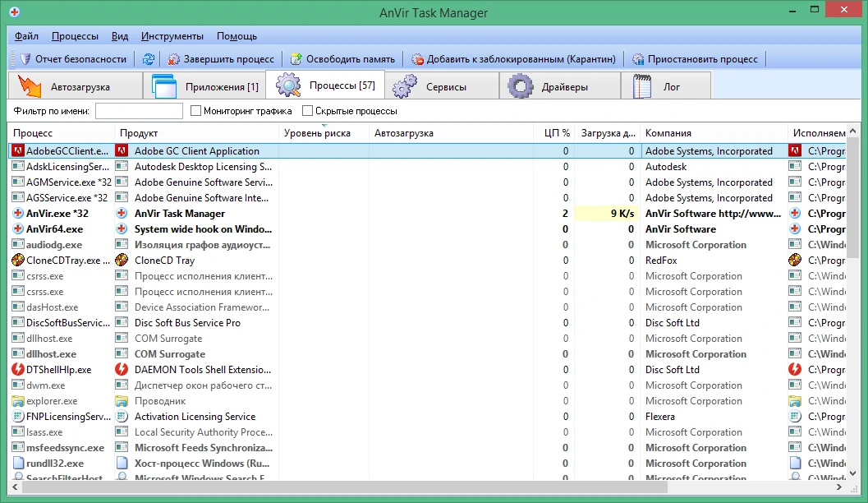Click rundll32.exe process icon
Image resolution: width=868 pixels, height=503 pixels.
(x=18, y=463)
